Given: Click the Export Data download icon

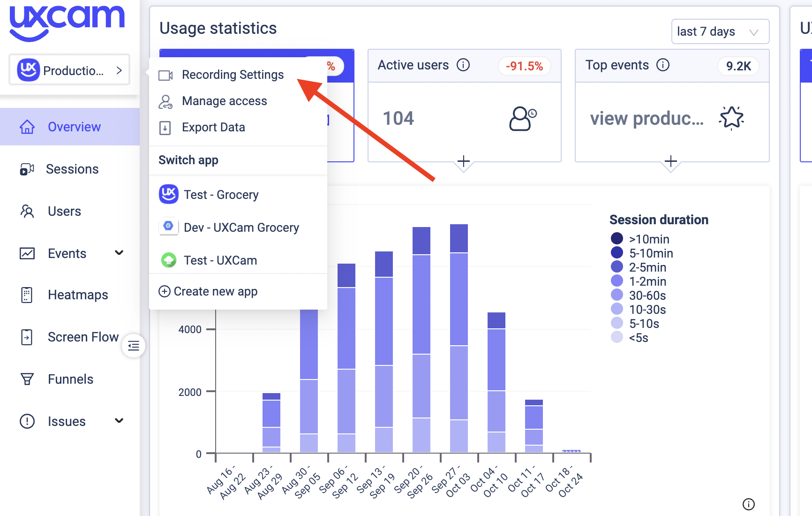Looking at the screenshot, I should 165,128.
